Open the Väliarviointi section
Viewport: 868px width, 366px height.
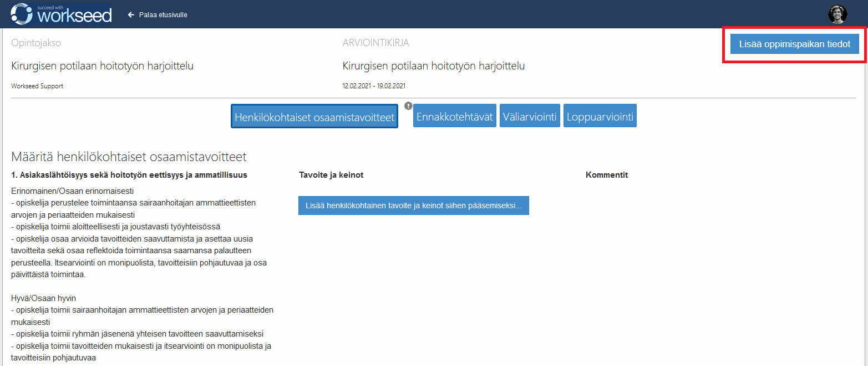pyautogui.click(x=529, y=116)
